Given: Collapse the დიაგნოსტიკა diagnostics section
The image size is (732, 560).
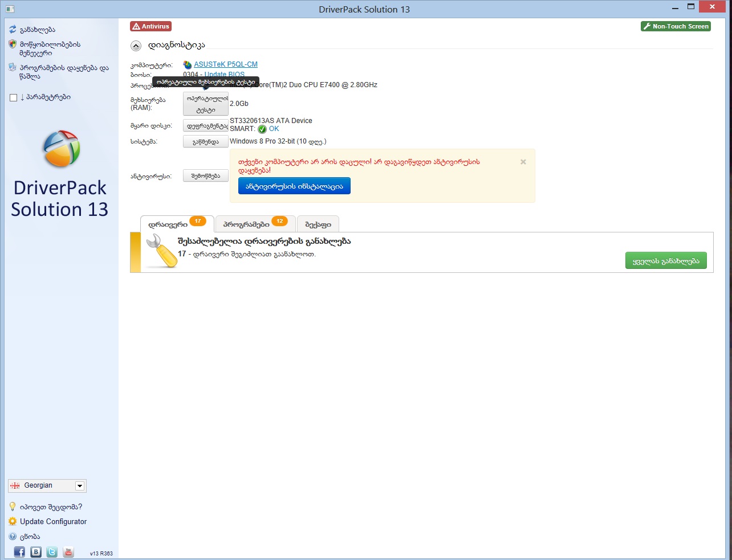Looking at the screenshot, I should [x=136, y=46].
